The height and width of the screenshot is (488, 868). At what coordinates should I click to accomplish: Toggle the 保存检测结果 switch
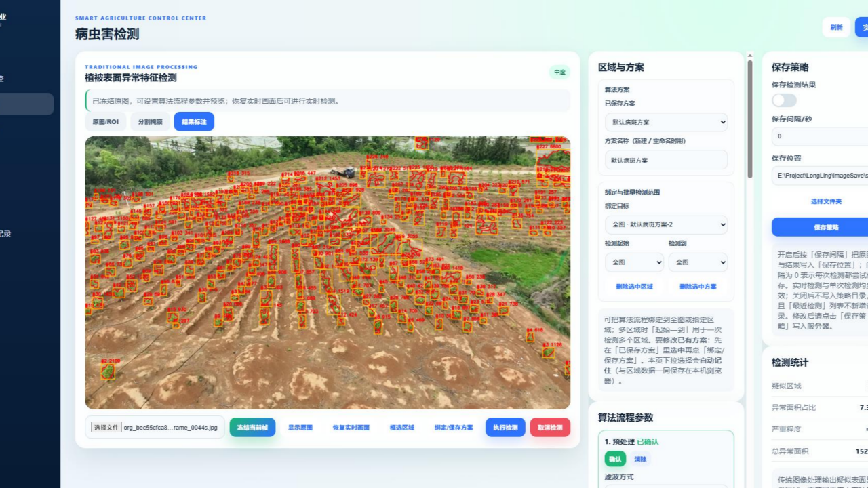click(784, 100)
